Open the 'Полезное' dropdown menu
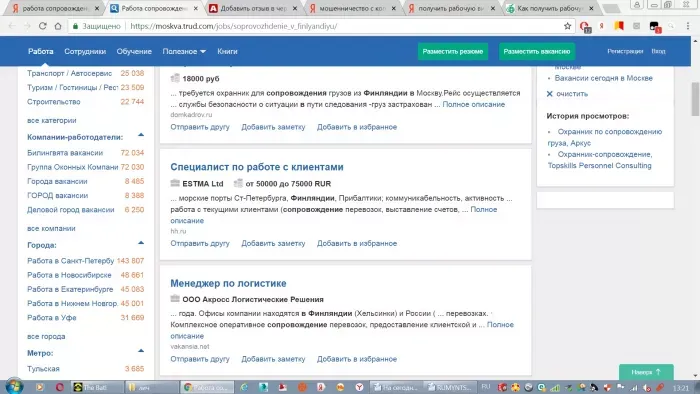 click(184, 51)
